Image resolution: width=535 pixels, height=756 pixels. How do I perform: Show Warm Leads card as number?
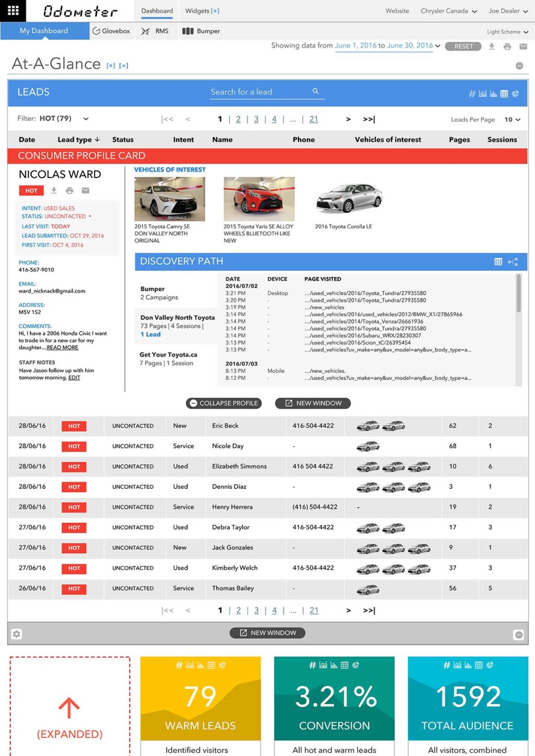pyautogui.click(x=179, y=665)
